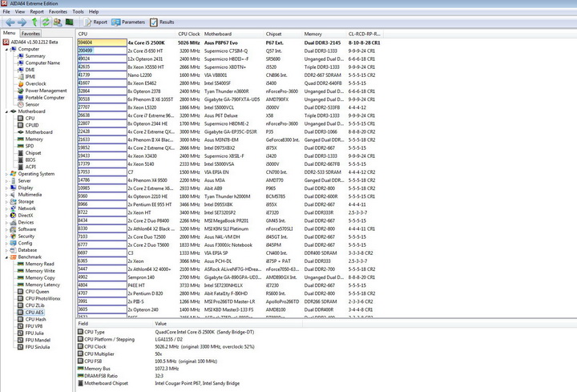Click the 200499 score bar
577x392 pixels.
[x=102, y=51]
